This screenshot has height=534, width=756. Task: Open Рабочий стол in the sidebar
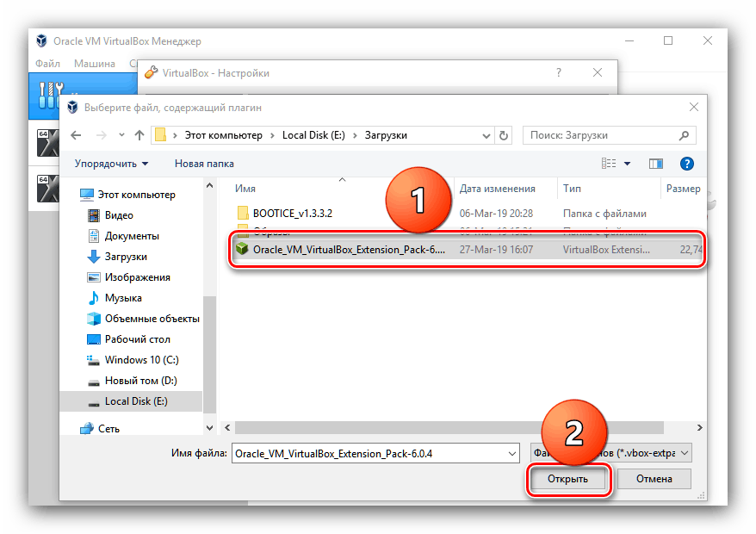[129, 339]
